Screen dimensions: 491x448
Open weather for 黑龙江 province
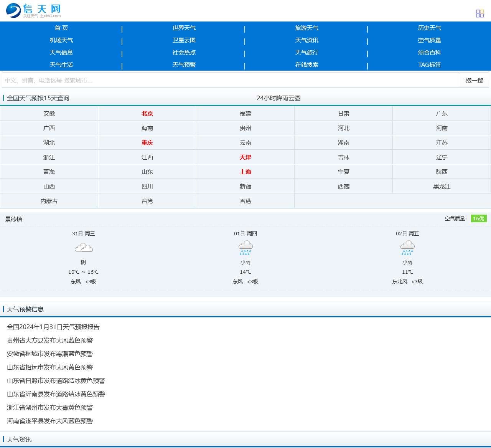[x=442, y=187]
